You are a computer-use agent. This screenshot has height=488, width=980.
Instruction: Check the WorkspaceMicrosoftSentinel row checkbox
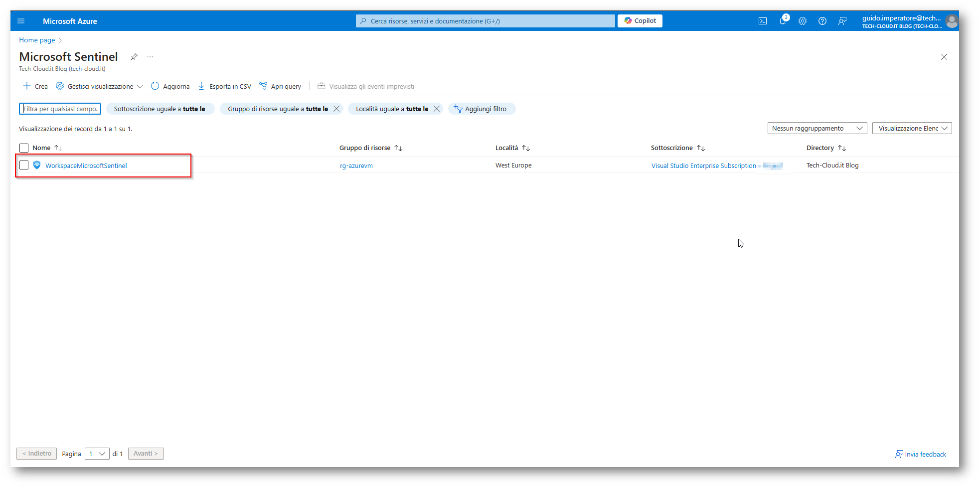pos(24,165)
